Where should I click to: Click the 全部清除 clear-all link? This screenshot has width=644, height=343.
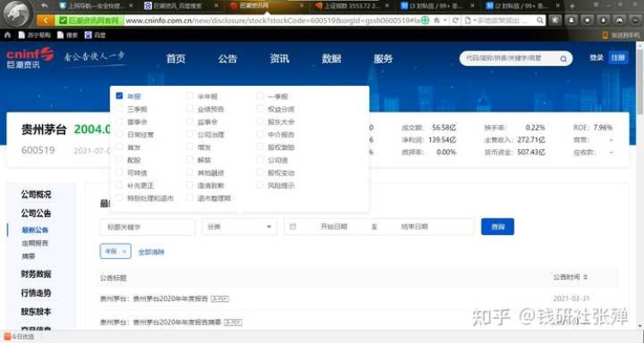pos(151,251)
